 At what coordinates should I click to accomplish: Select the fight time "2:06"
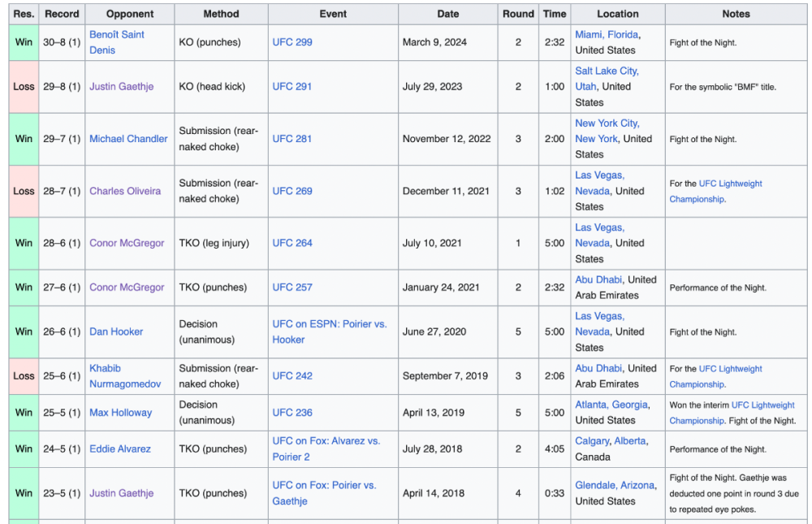555,376
